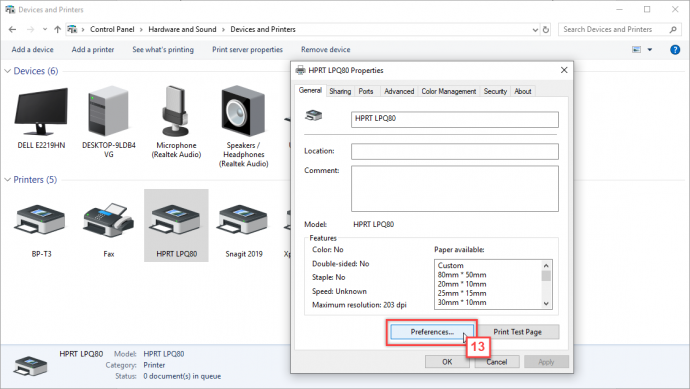This screenshot has width=690, height=389.
Task: Open the view options dropdown arrow
Action: (650, 50)
